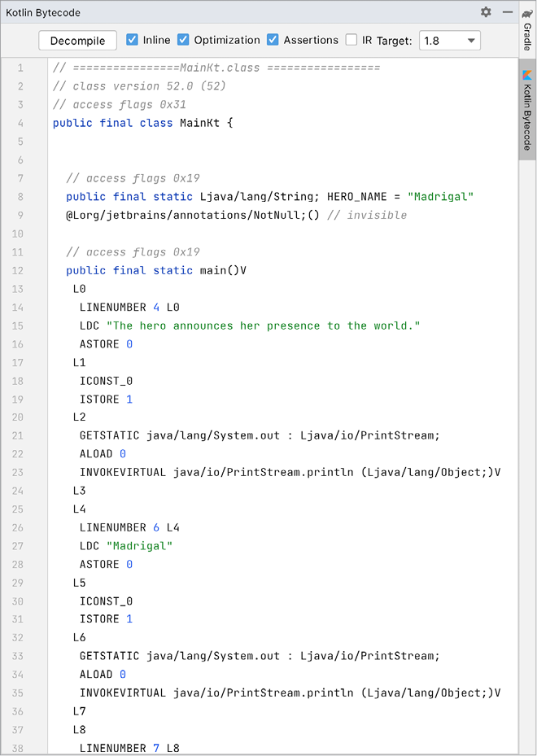Click the LDC "Madrigal" instruction on line 27
Viewport: 537px width, 756px height.
click(x=126, y=546)
